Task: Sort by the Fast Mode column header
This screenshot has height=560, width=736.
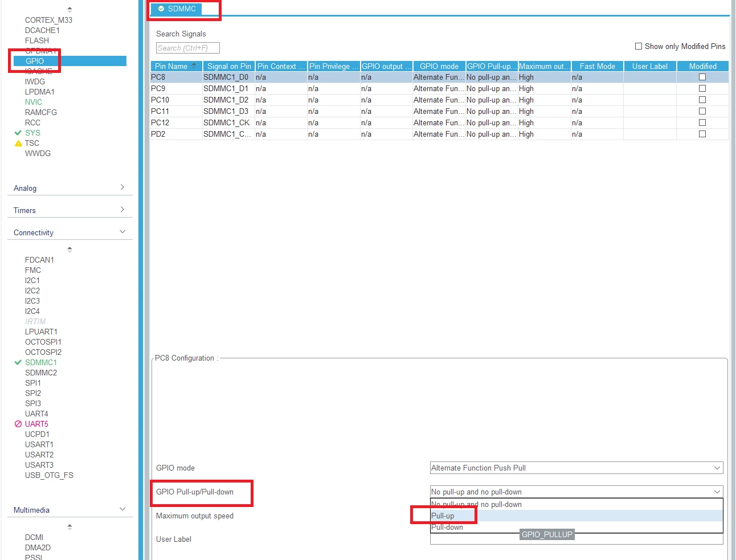Action: tap(598, 66)
